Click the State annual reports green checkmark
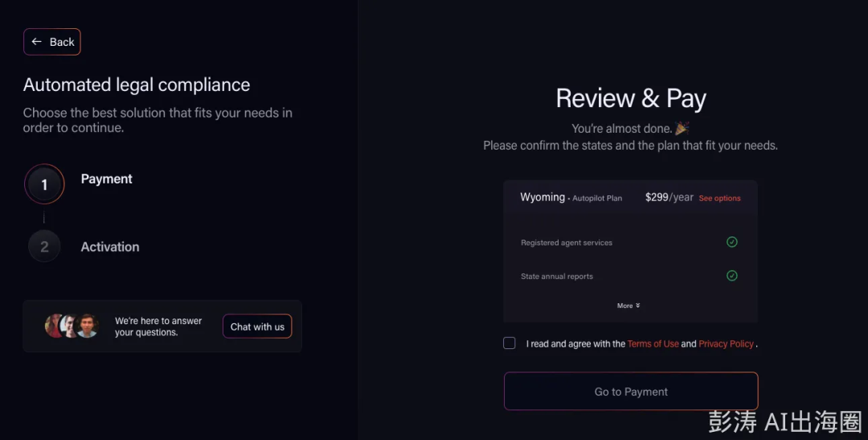The image size is (868, 440). (x=731, y=276)
